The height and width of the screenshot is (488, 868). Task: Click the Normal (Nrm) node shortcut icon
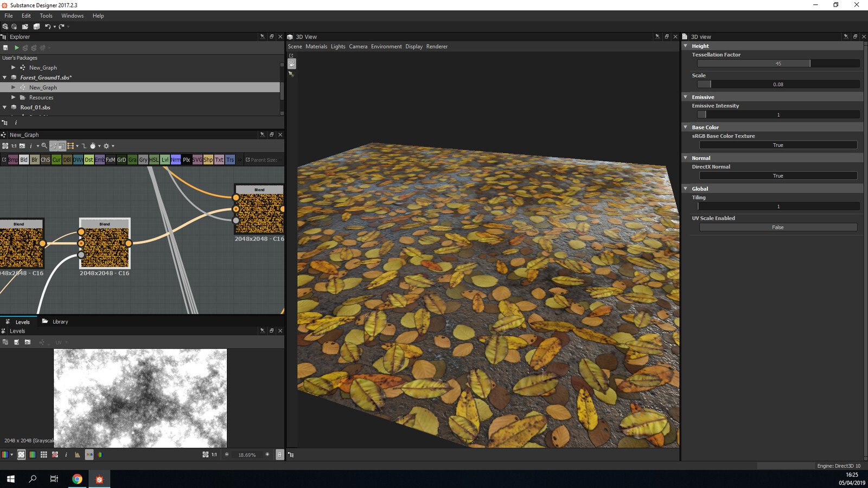pos(175,160)
